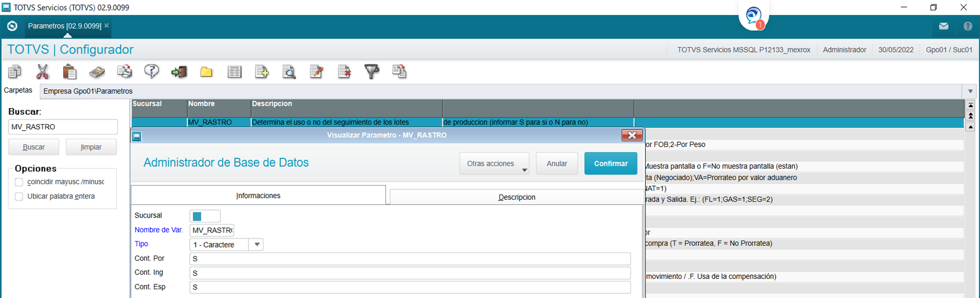Click the view record magnifier icon

click(x=289, y=72)
